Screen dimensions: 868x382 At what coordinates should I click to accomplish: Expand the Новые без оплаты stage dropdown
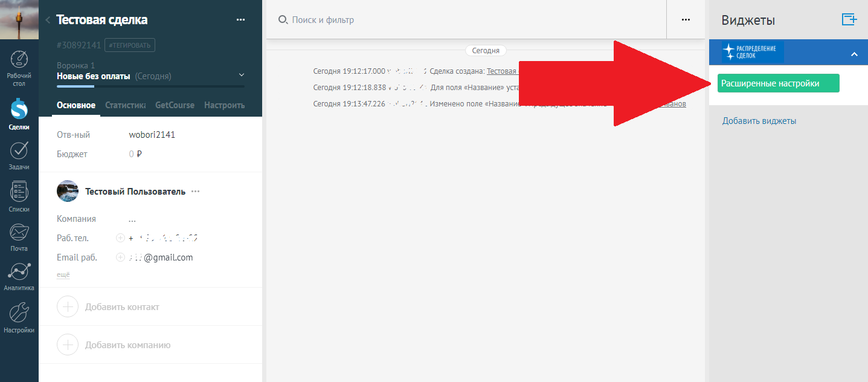(242, 75)
